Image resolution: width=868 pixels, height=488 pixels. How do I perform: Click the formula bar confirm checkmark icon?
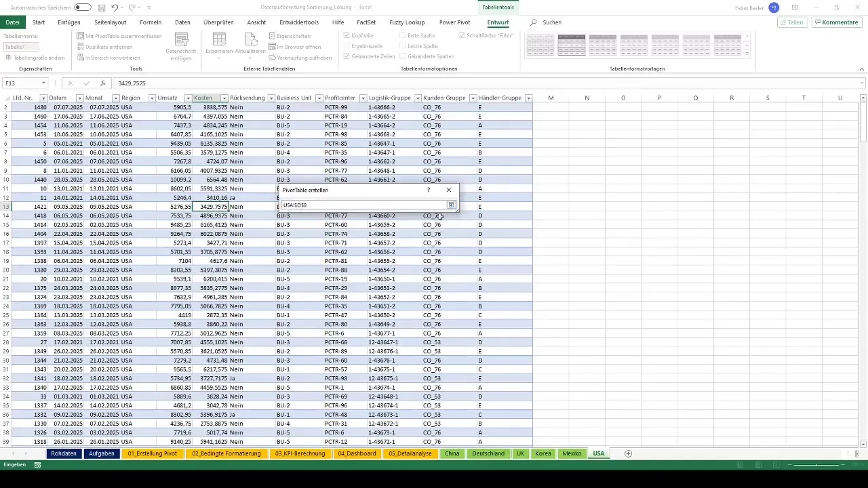coord(87,83)
